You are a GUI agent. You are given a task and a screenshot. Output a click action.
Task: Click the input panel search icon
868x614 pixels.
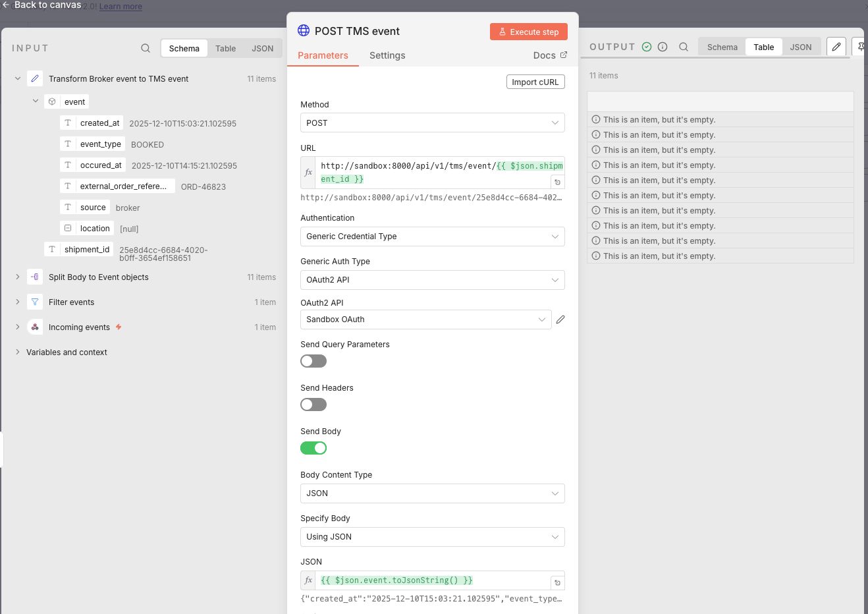(146, 48)
